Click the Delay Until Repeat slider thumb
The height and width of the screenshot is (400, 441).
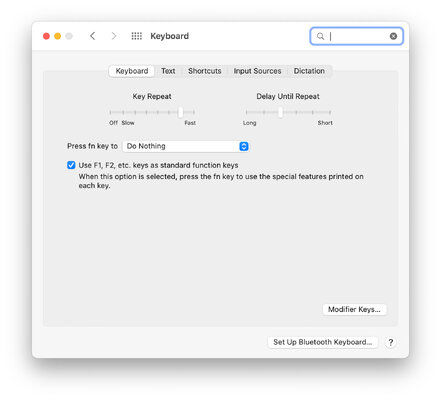280,112
